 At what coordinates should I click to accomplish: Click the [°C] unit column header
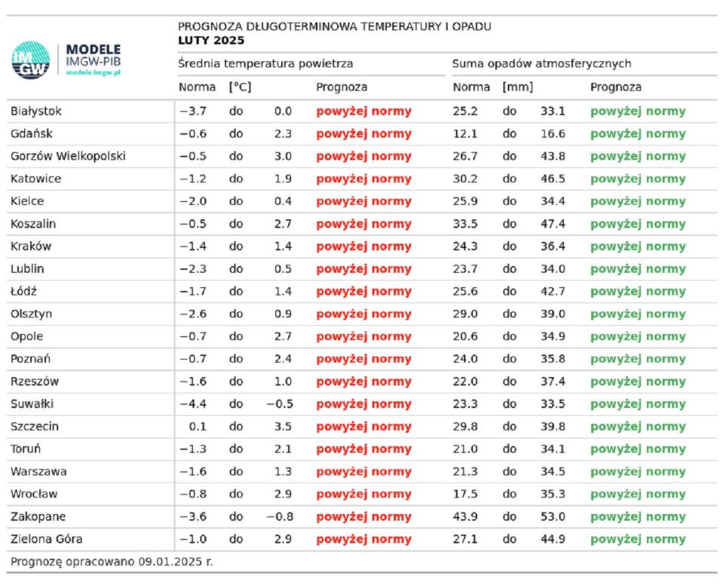tap(240, 87)
